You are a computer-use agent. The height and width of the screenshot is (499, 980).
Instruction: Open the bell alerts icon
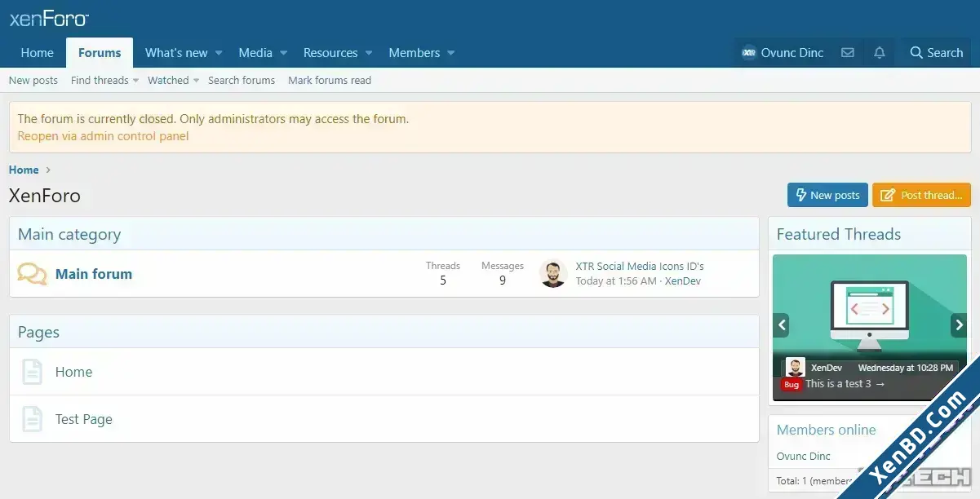tap(879, 53)
